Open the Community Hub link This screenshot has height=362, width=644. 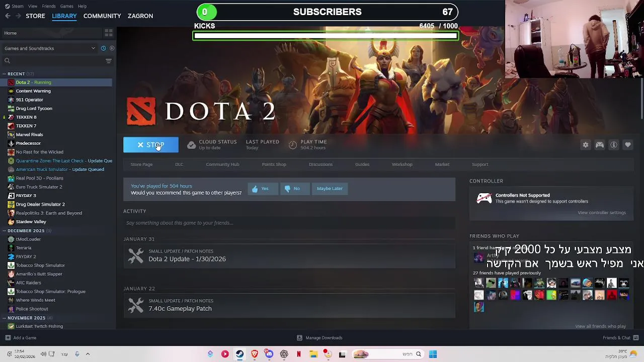point(222,164)
